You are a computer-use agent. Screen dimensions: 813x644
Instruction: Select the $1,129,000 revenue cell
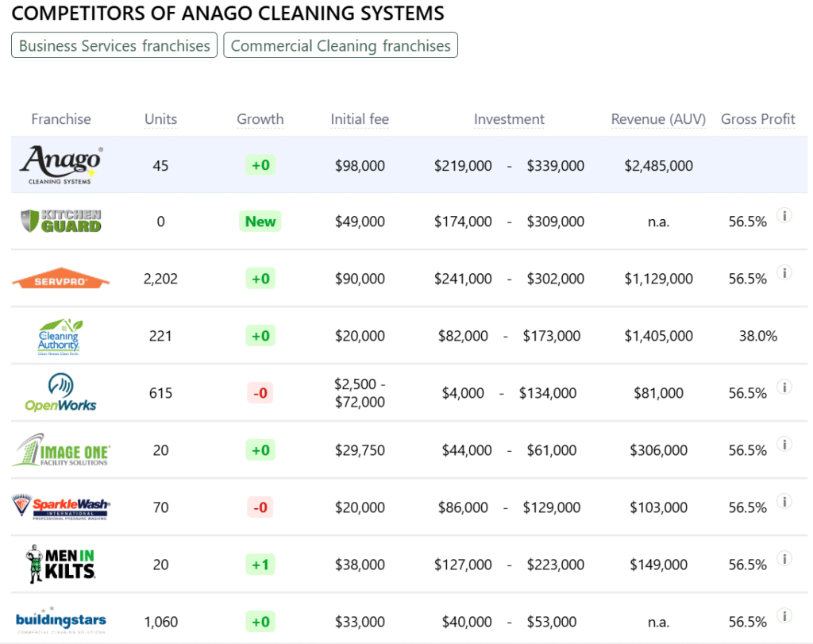click(658, 279)
